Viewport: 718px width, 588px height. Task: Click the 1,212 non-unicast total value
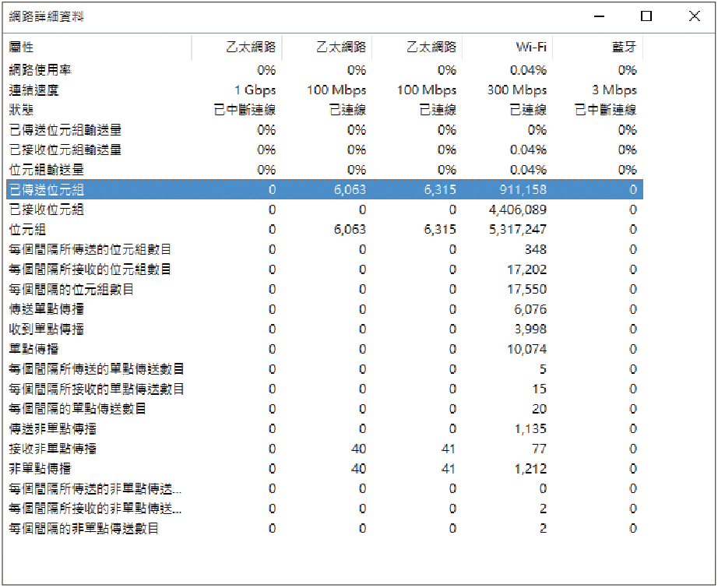click(530, 469)
